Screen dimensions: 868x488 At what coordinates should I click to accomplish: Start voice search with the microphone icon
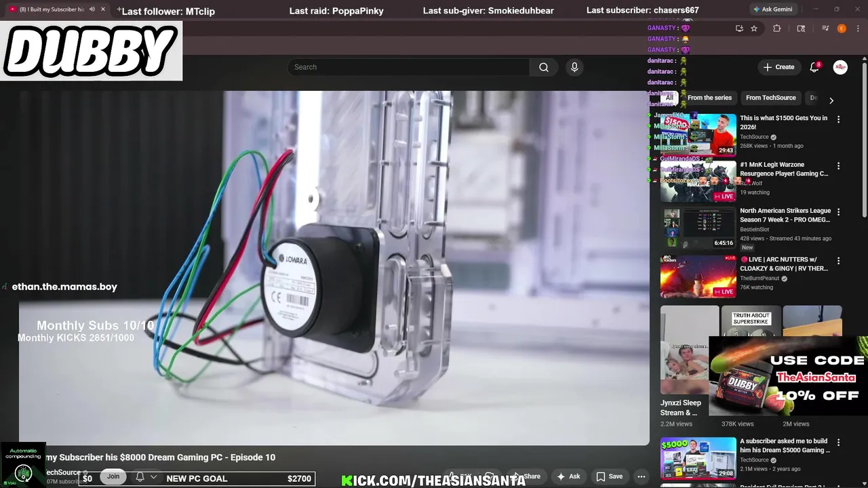(574, 67)
